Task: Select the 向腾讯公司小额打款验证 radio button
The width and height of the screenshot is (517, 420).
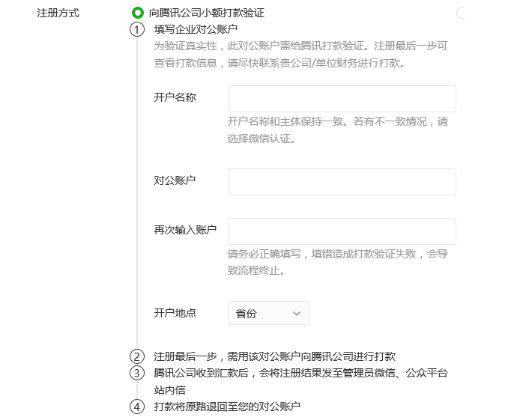Action: [137, 13]
